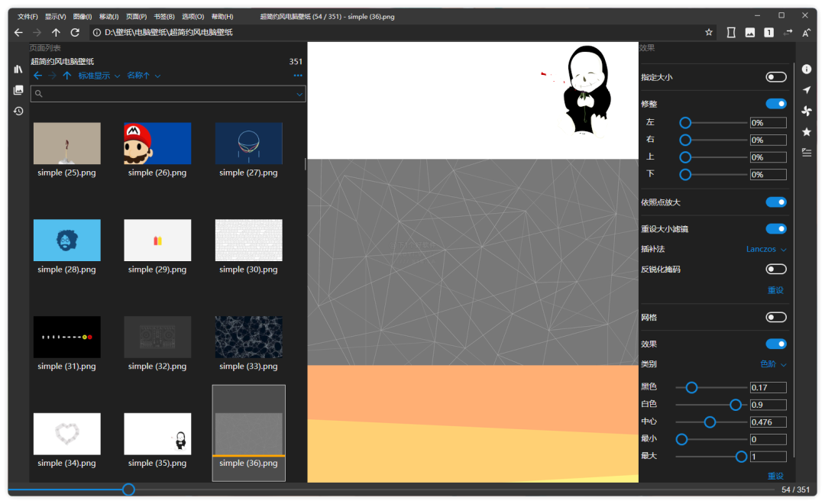
Task: Open the 书签(B) menu
Action: click(163, 16)
